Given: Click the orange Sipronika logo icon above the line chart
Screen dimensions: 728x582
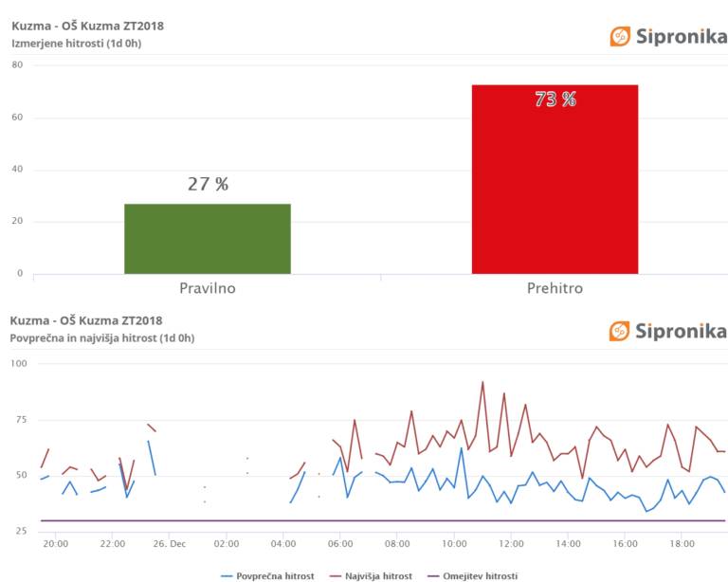Looking at the screenshot, I should 620,331.
